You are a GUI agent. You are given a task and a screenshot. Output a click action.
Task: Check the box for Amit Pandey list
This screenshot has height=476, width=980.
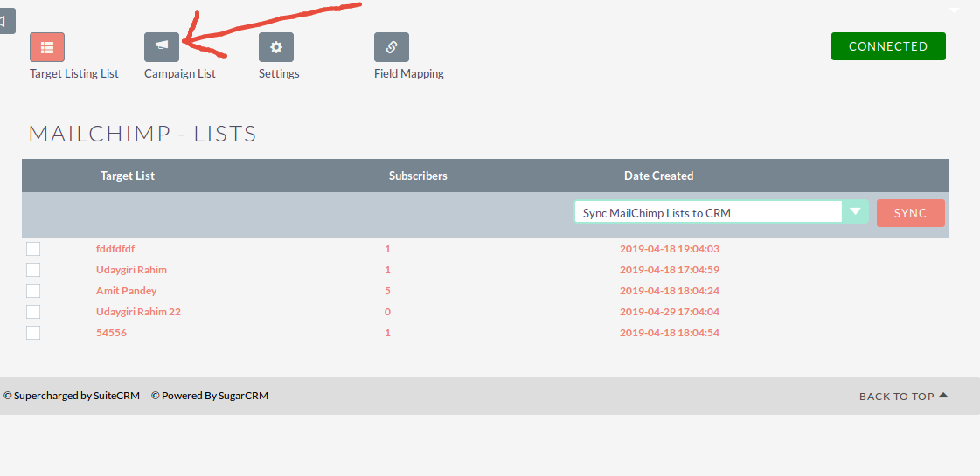point(33,291)
